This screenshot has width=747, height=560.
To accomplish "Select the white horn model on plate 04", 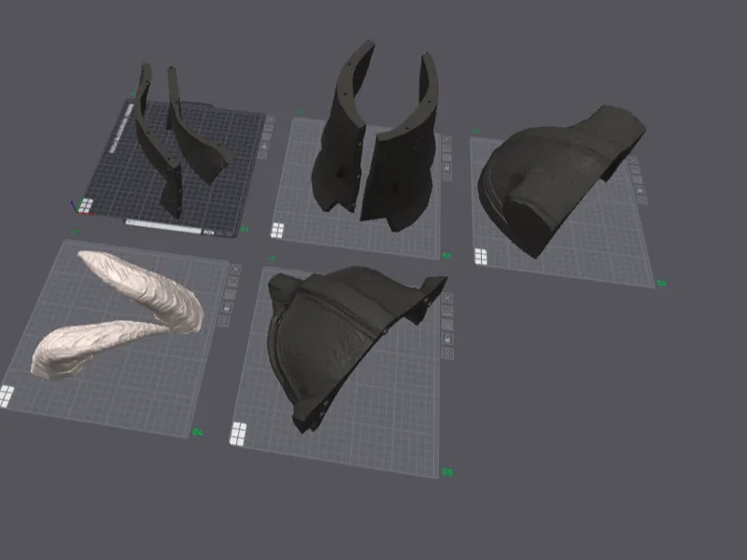I will pos(143,286).
